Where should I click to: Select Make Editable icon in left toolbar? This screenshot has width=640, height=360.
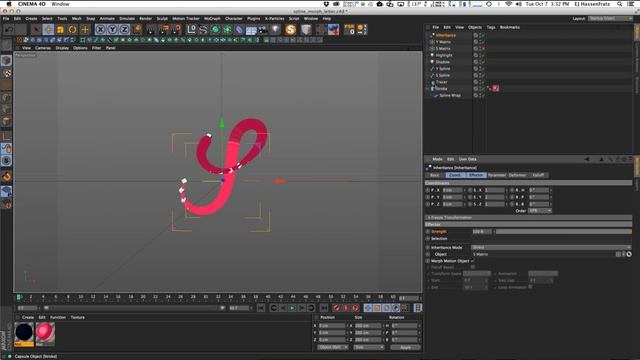(x=7, y=45)
